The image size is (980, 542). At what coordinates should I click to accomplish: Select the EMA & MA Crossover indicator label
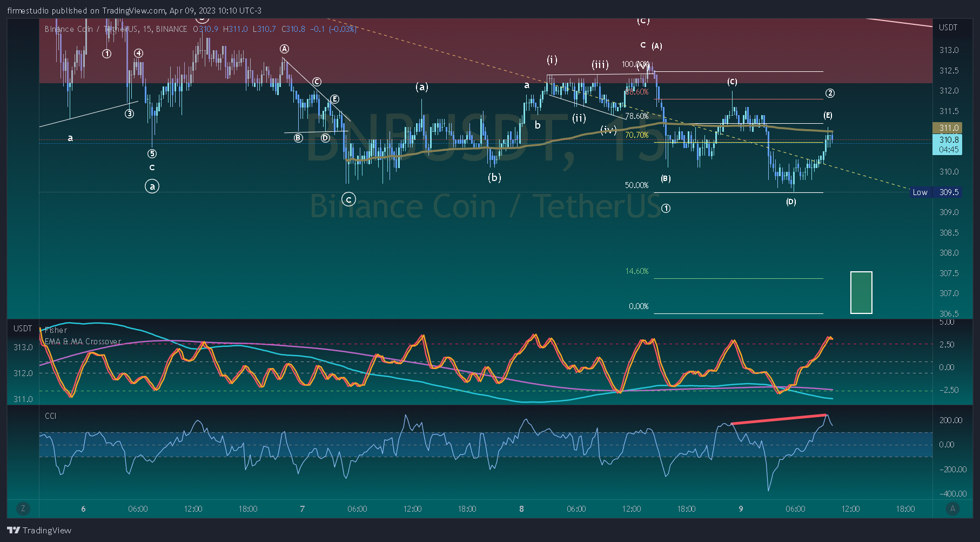point(83,342)
